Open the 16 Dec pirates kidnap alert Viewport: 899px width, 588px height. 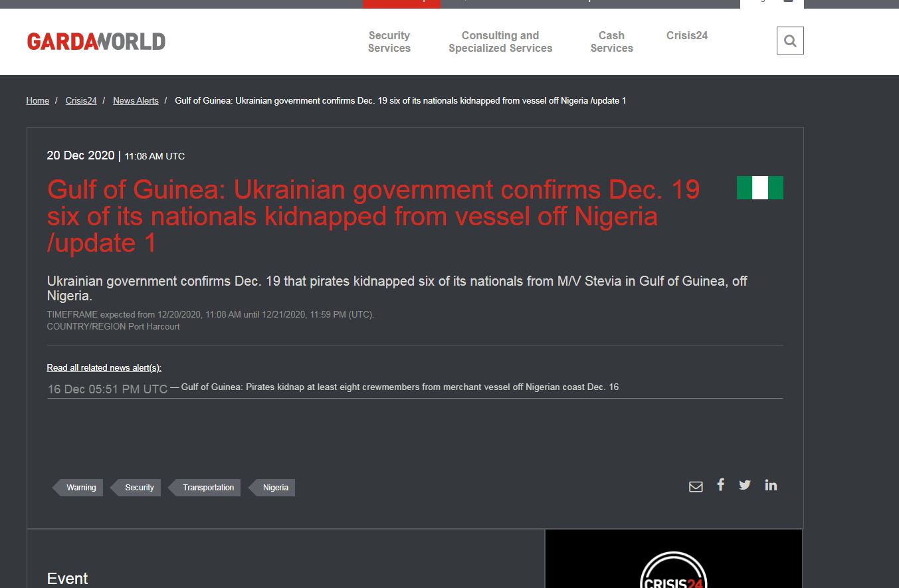click(399, 387)
